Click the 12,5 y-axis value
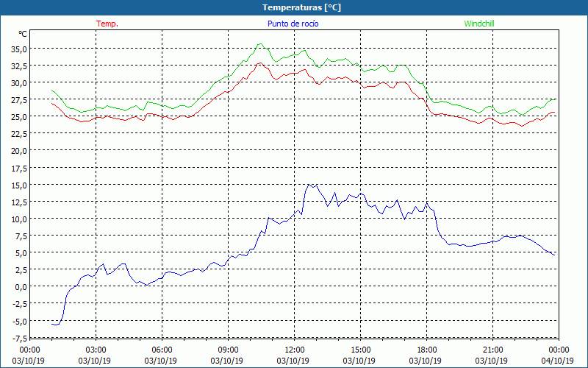Viewport: 588px width, 368px height. click(19, 202)
